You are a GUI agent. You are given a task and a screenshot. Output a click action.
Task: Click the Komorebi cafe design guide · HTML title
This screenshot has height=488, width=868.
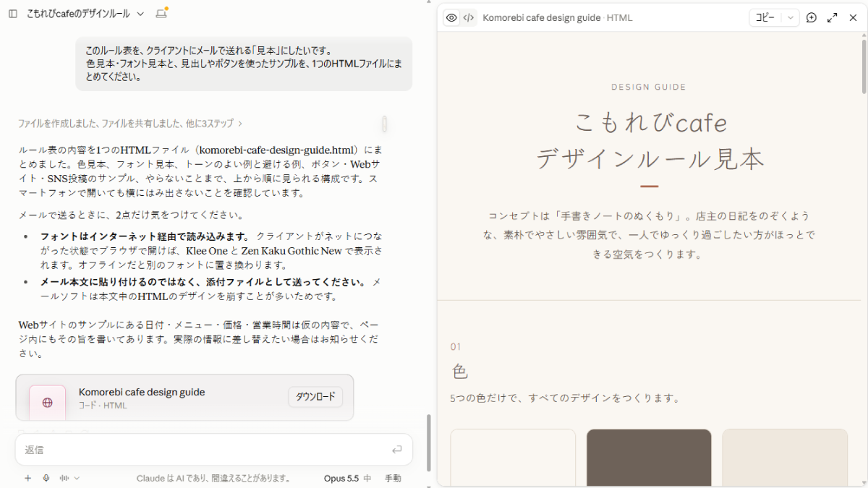(x=557, y=17)
